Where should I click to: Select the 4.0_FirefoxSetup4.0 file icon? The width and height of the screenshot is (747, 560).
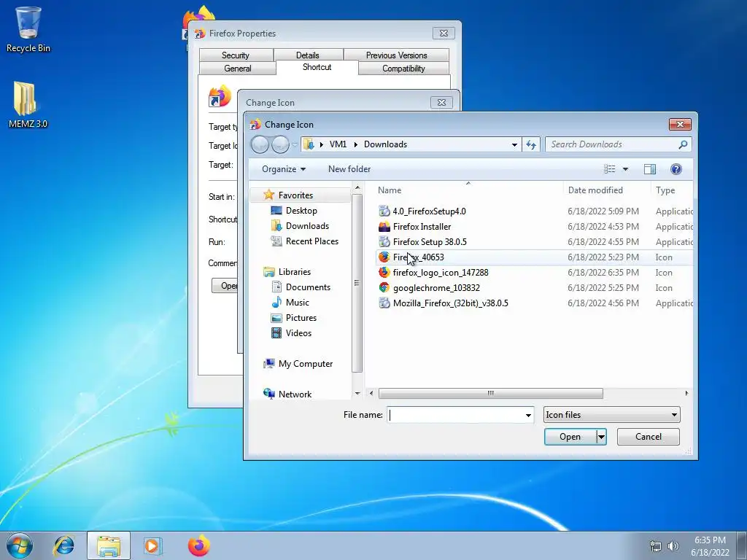pos(384,211)
